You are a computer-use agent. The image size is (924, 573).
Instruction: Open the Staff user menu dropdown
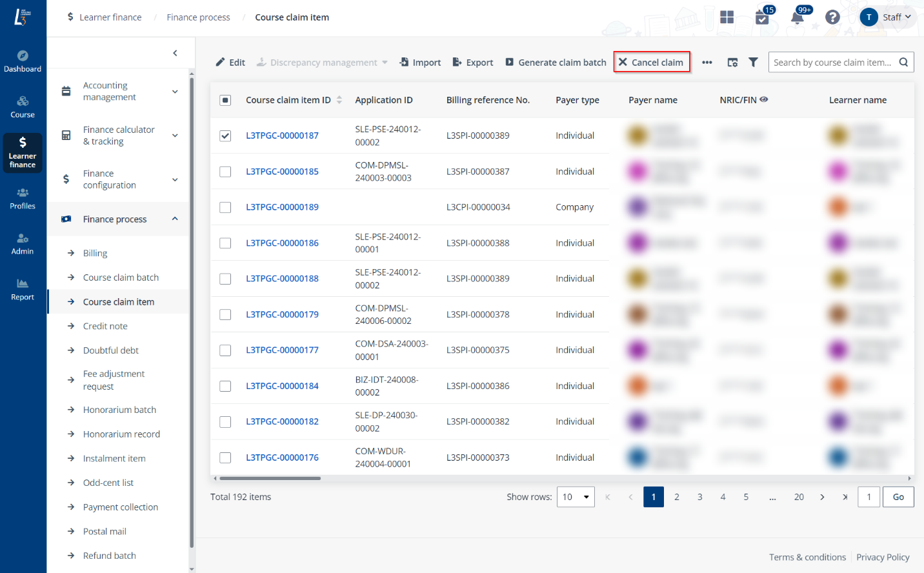click(x=887, y=17)
